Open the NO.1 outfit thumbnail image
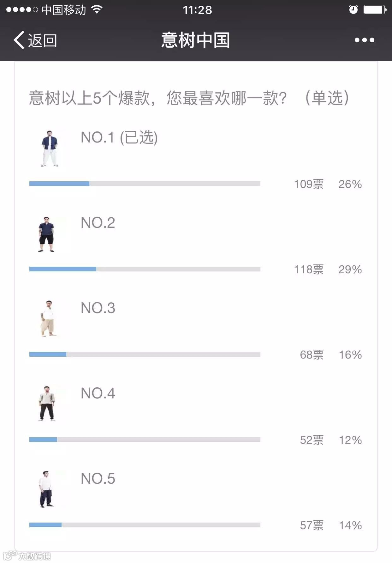Image resolution: width=392 pixels, height=563 pixels. click(x=50, y=148)
